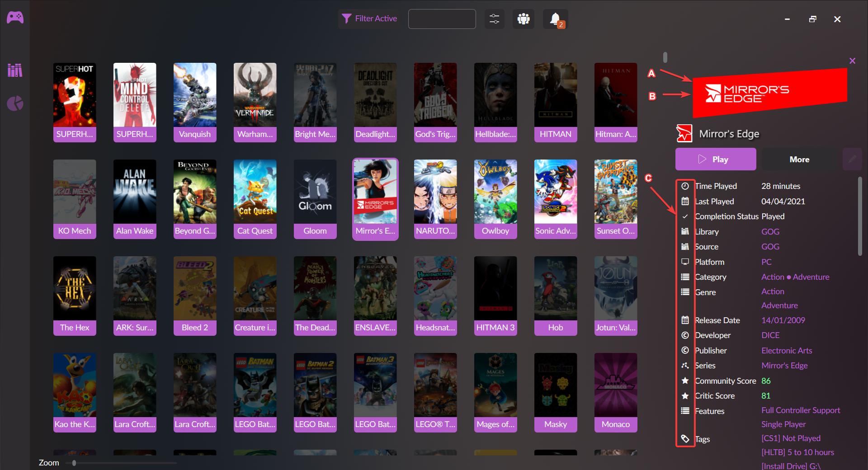Image resolution: width=868 pixels, height=470 pixels.
Task: Select the Sunset Overdrive game cover
Action: (616, 199)
